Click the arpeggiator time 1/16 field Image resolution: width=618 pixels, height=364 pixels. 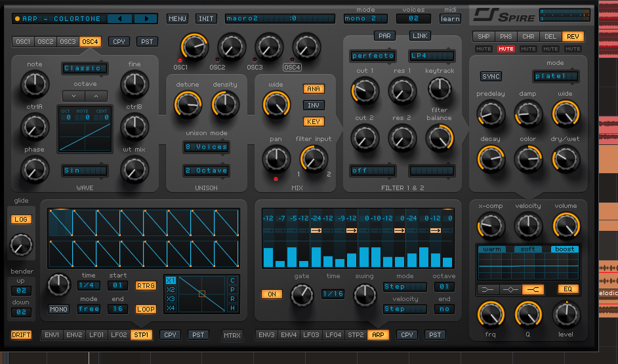click(333, 294)
